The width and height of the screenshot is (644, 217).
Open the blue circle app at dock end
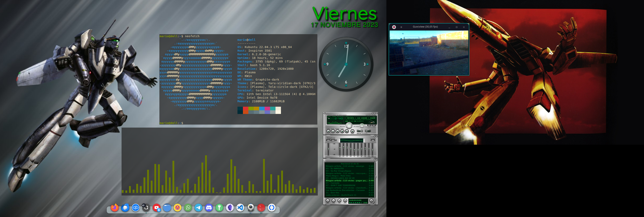[272, 208]
